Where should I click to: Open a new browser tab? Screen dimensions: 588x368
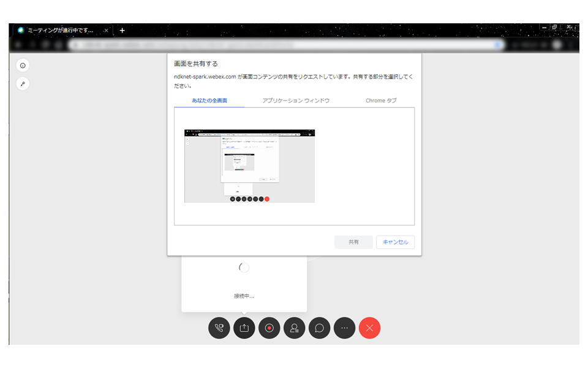122,31
